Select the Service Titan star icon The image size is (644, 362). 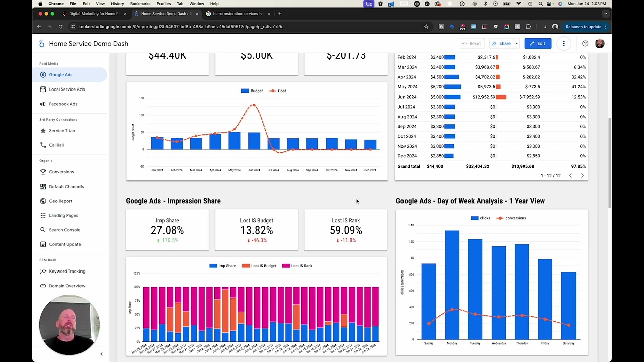coord(44,131)
